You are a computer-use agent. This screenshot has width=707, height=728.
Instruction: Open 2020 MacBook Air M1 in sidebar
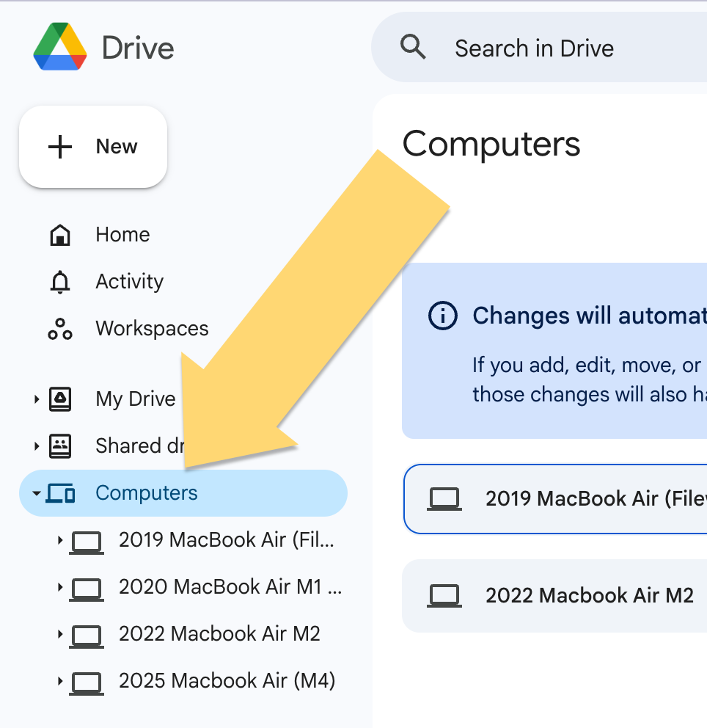click(x=230, y=587)
